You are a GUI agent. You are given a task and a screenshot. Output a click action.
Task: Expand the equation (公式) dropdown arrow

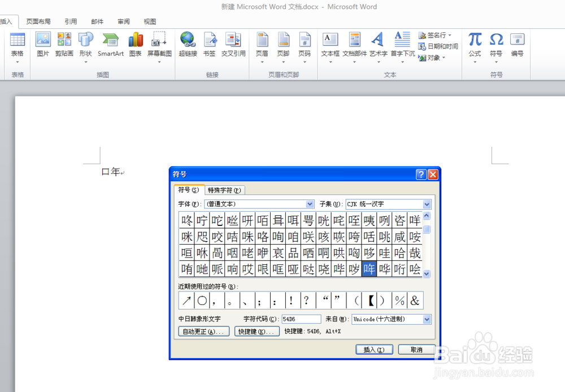click(x=475, y=62)
